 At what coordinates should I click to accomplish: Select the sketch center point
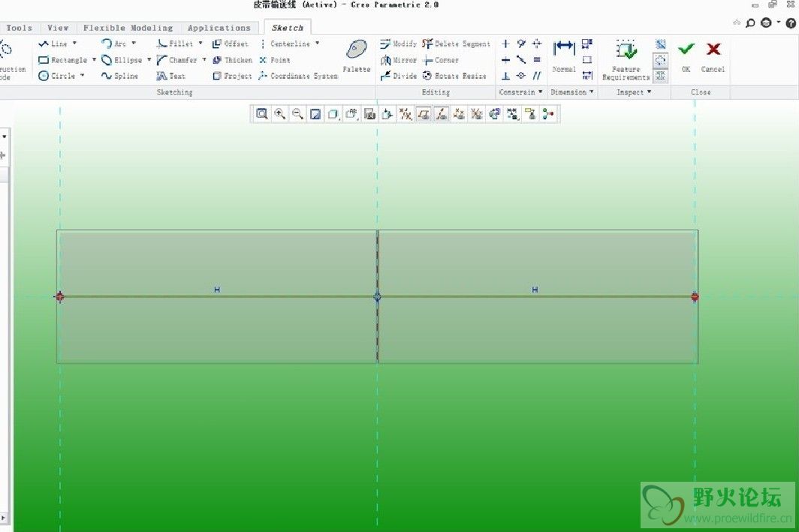pos(377,297)
